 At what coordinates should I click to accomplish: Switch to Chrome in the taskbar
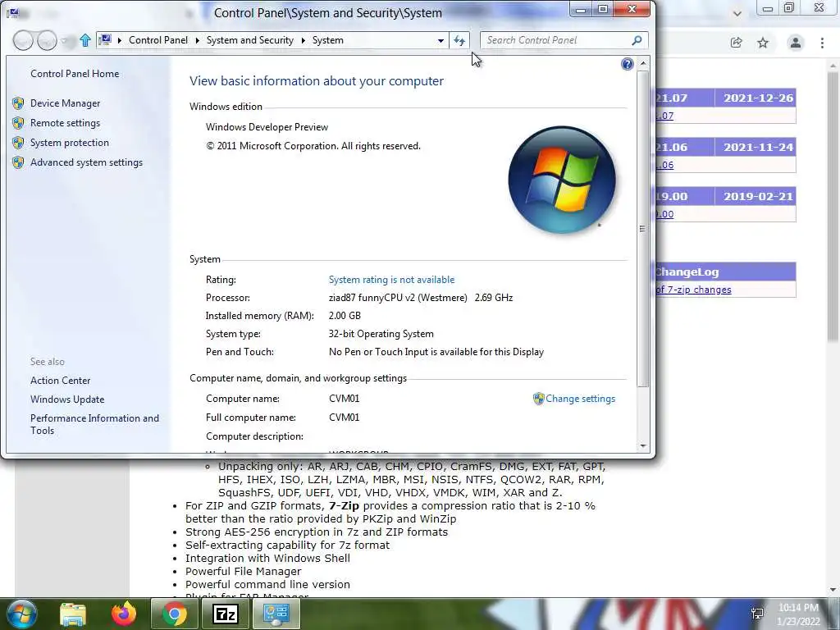pos(174,614)
